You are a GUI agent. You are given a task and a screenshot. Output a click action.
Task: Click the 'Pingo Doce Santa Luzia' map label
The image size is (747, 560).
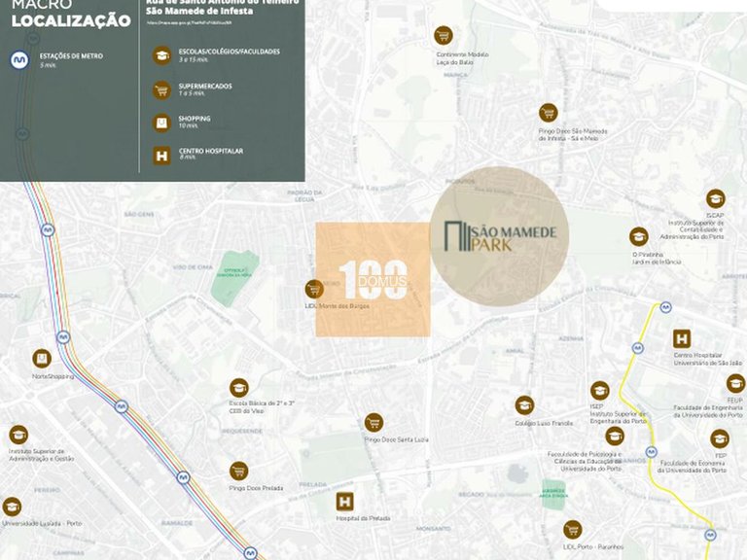(397, 439)
